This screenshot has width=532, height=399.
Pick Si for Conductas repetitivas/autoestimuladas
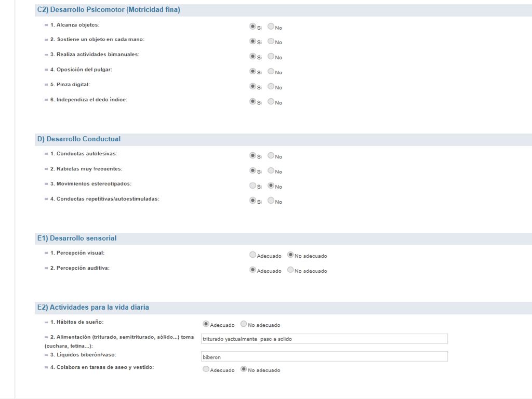click(x=252, y=201)
